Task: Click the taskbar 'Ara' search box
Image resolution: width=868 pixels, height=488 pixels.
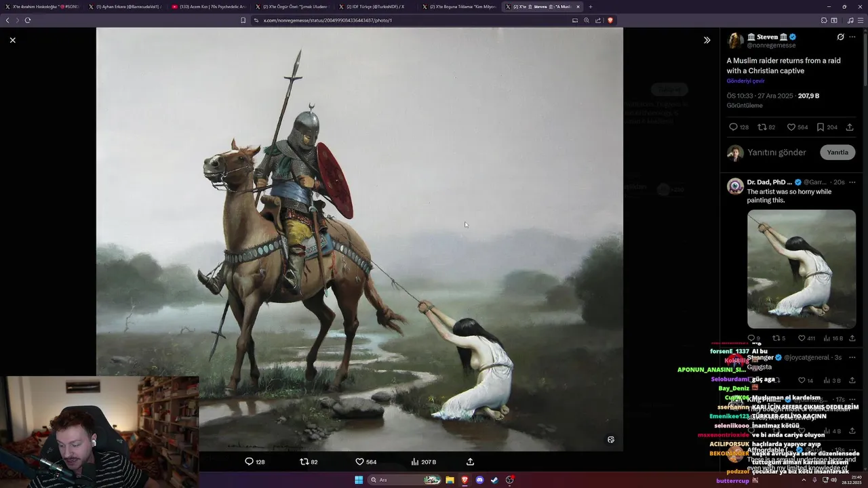Action: [x=404, y=480]
